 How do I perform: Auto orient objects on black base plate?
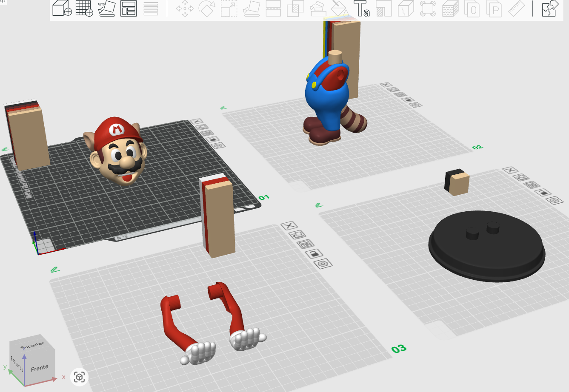tap(521, 177)
